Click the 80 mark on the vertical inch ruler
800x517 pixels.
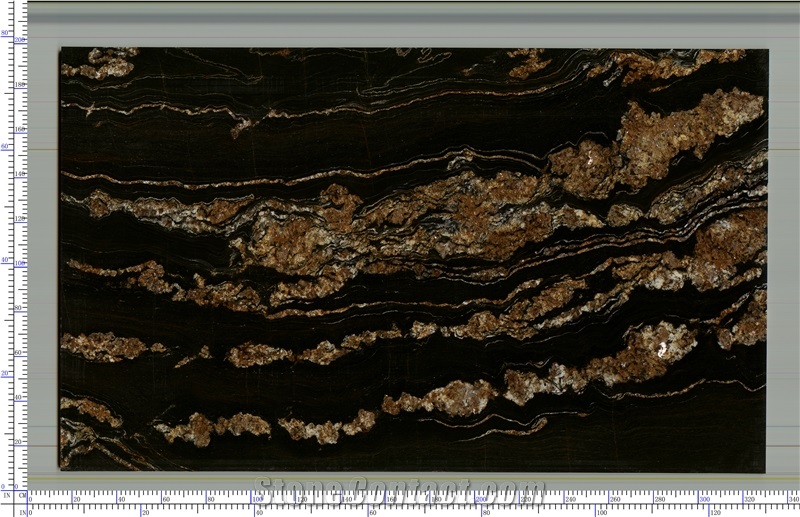[5, 33]
